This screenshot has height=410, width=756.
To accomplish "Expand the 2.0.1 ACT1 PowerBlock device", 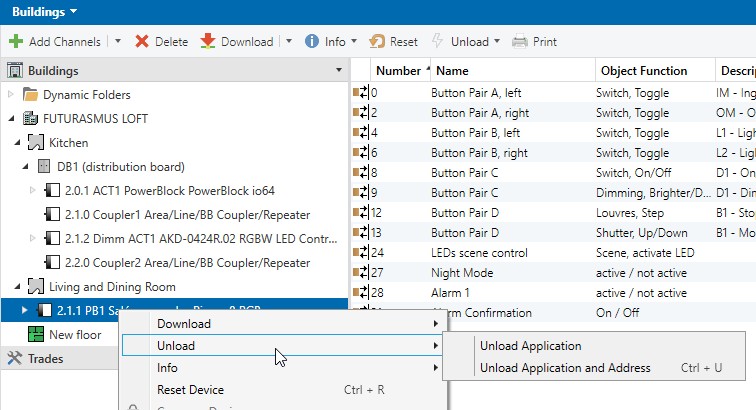I will (x=32, y=191).
